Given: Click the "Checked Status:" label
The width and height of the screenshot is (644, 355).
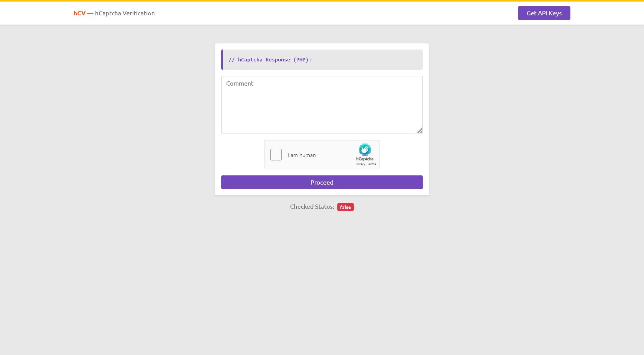Looking at the screenshot, I should point(312,206).
